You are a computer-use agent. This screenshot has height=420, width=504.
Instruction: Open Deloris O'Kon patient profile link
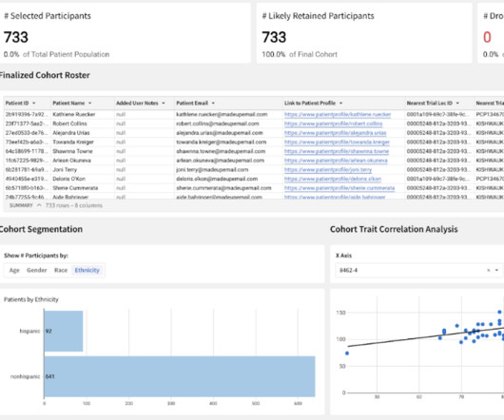coord(333,179)
